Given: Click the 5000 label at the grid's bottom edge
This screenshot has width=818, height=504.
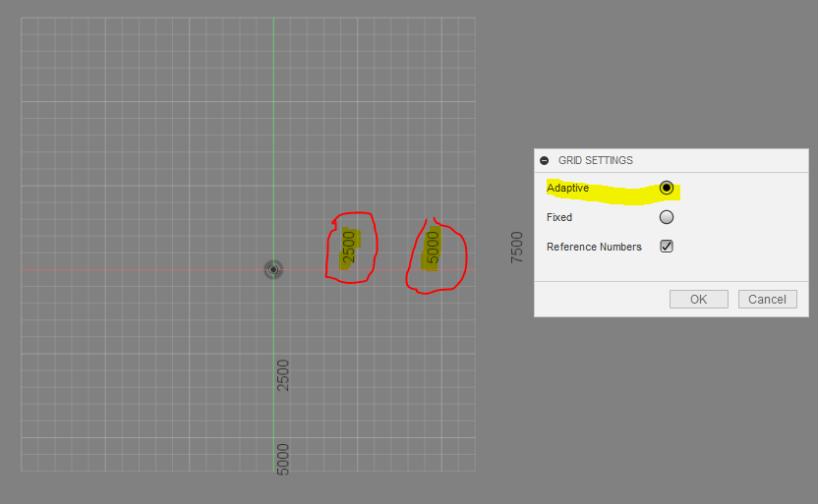Looking at the screenshot, I should (282, 459).
